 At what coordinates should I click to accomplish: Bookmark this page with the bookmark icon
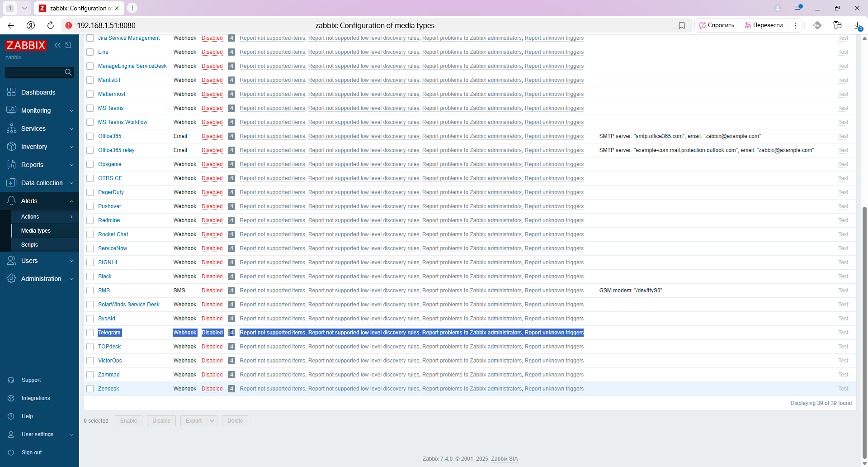coord(682,25)
